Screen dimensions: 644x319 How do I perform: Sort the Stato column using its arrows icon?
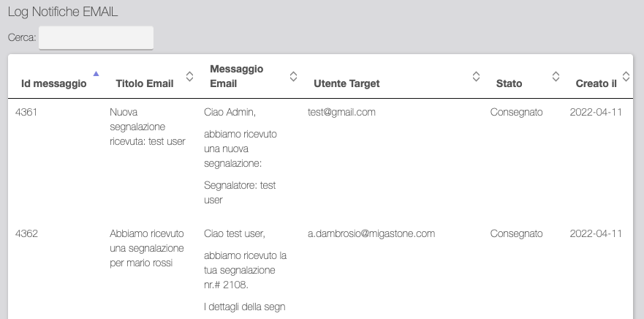(556, 76)
